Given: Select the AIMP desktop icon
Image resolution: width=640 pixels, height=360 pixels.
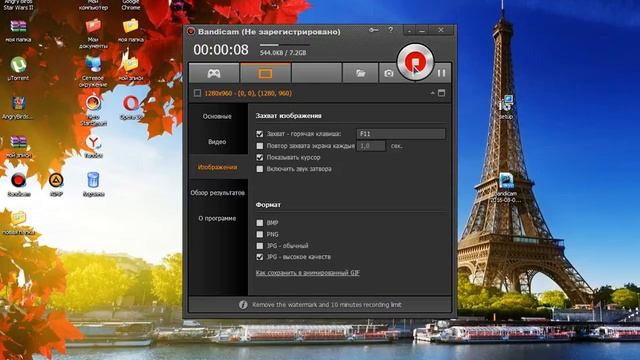Looking at the screenshot, I should (x=56, y=180).
